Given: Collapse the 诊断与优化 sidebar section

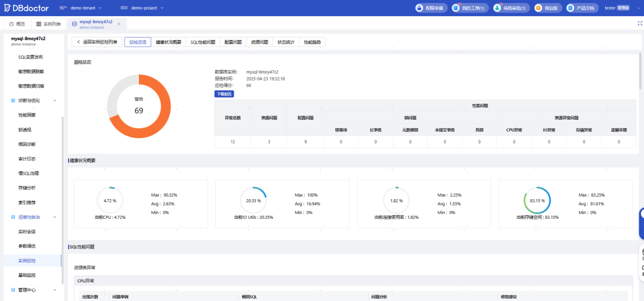Looking at the screenshot, I should tap(55, 101).
